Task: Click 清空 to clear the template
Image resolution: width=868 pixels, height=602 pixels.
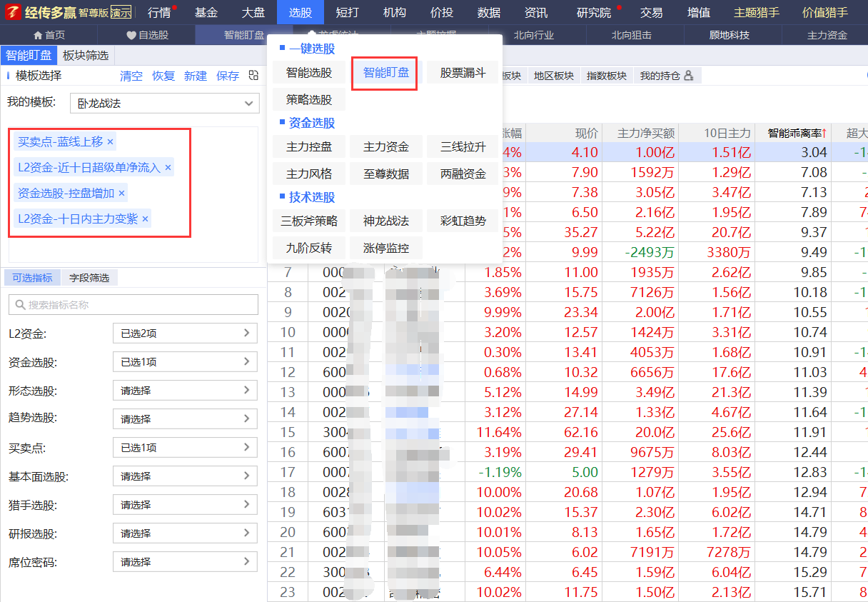Action: tap(131, 76)
